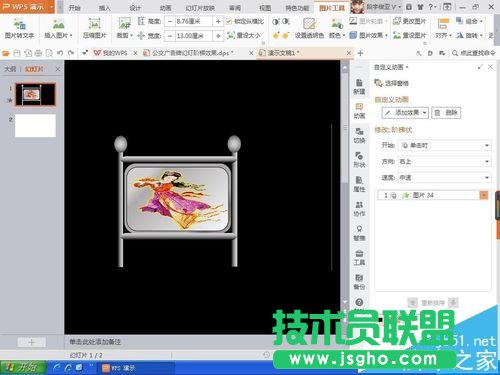Switch to the 大纲 outline pane tab

click(x=10, y=69)
